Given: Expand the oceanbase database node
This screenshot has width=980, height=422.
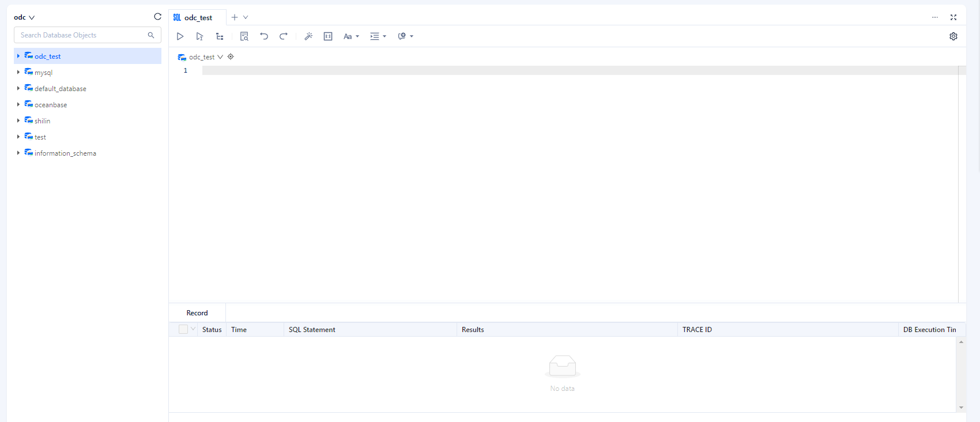Looking at the screenshot, I should click(x=18, y=104).
